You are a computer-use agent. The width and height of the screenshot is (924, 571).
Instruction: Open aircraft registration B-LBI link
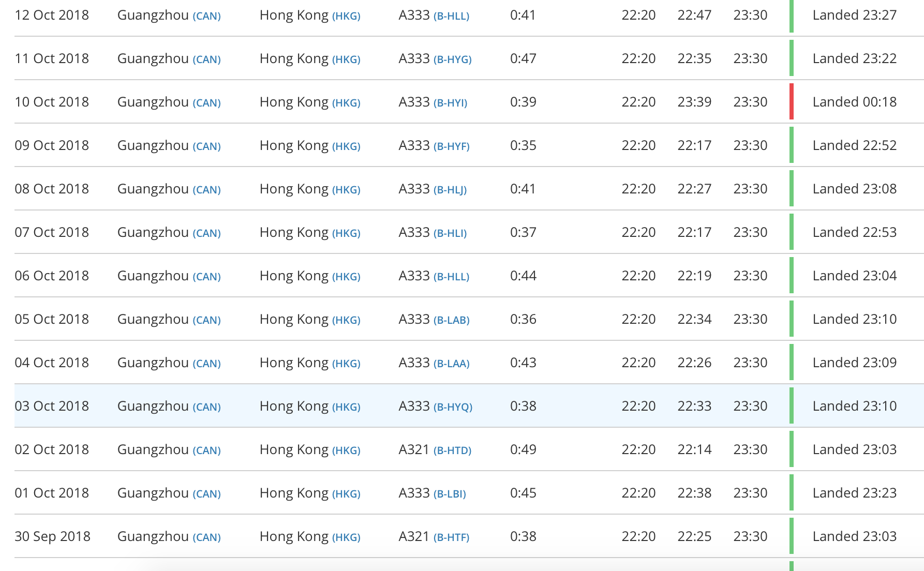[450, 494]
